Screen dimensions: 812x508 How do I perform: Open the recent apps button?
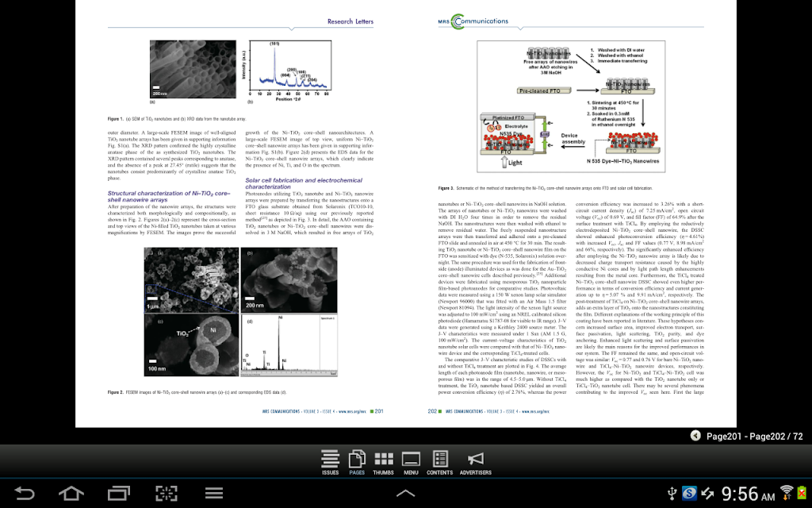click(x=119, y=493)
